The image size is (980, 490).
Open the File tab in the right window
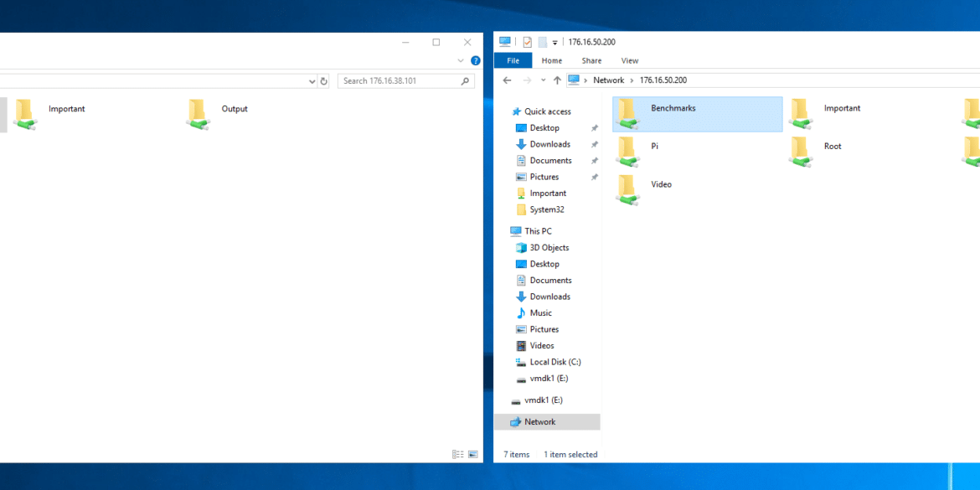pyautogui.click(x=513, y=60)
